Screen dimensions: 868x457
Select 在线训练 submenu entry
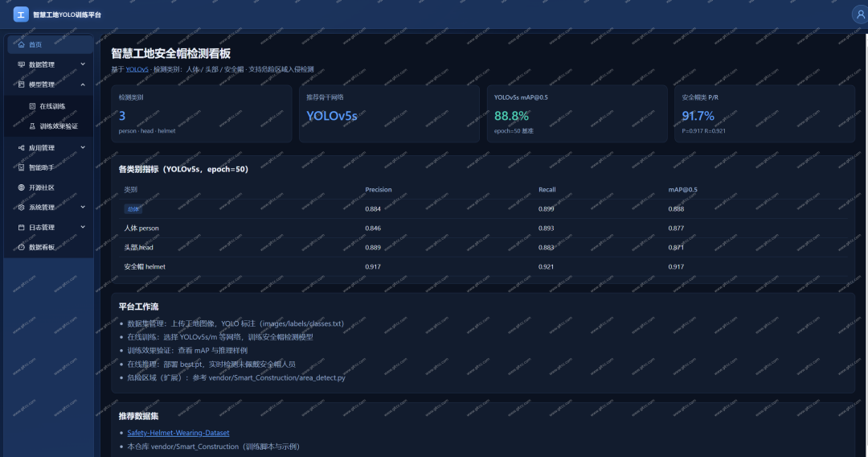51,106
